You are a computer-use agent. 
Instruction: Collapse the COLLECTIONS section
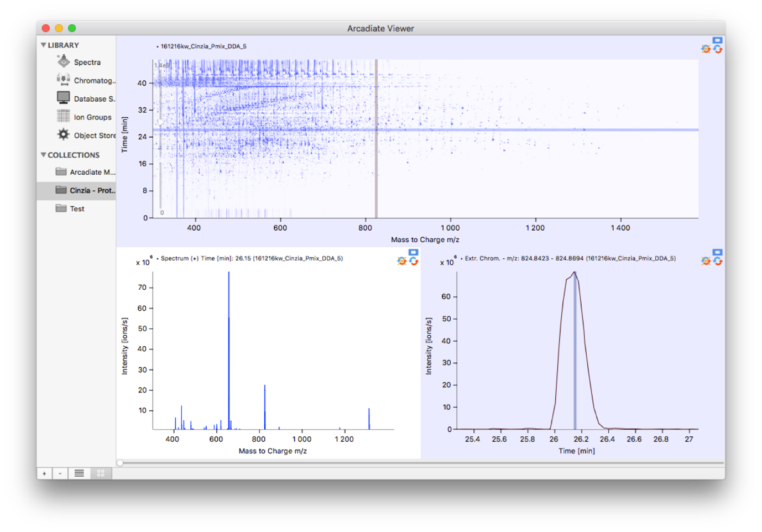pos(44,155)
